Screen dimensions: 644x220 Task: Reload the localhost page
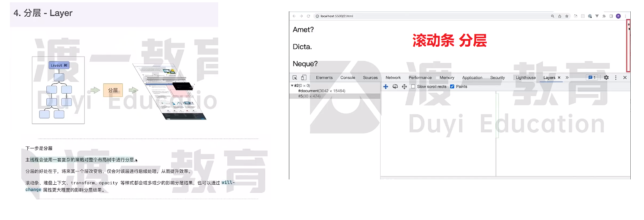click(x=308, y=16)
